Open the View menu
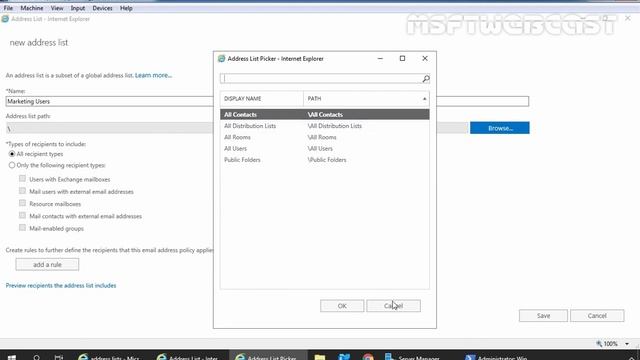The height and width of the screenshot is (360, 640). 57,8
